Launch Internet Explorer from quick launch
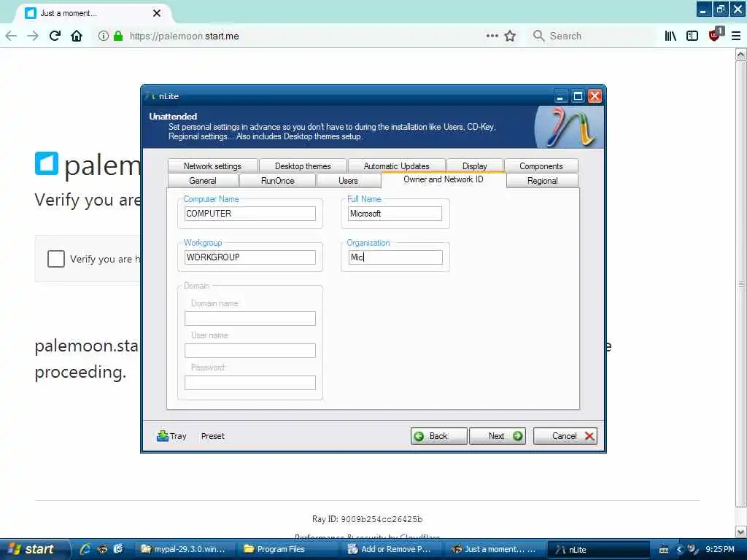 click(x=86, y=549)
